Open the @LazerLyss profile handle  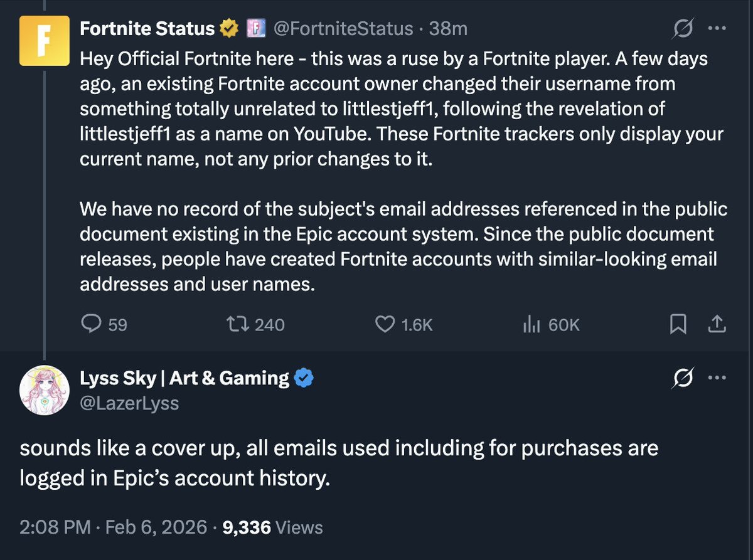point(129,403)
